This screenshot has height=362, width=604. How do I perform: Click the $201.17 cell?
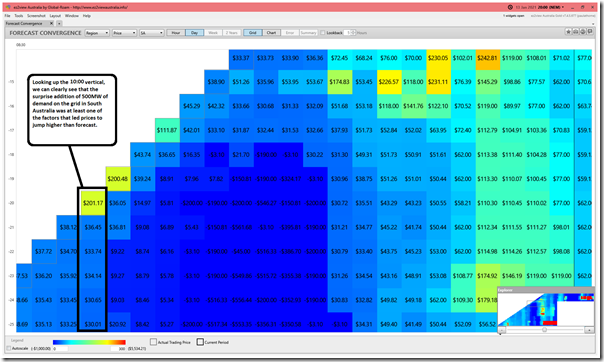click(93, 203)
